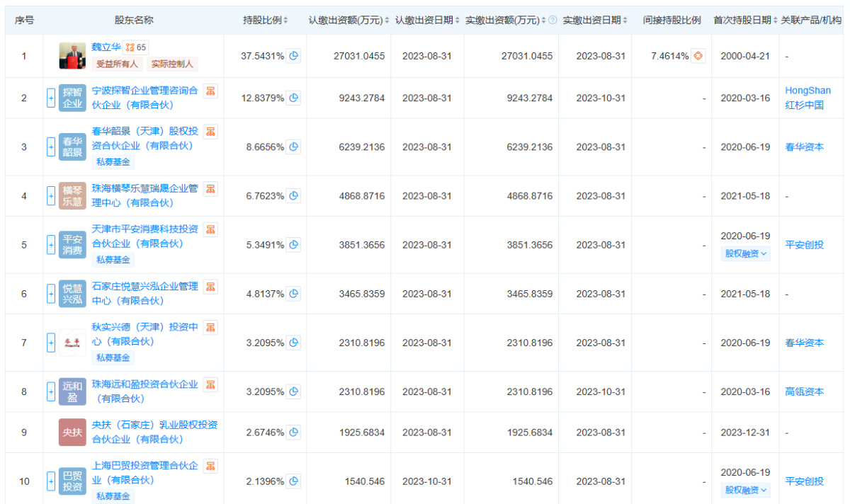Screen dimensions: 850x504
Task: Open the pie chart icon beside 6.7623%
Action: click(x=294, y=196)
